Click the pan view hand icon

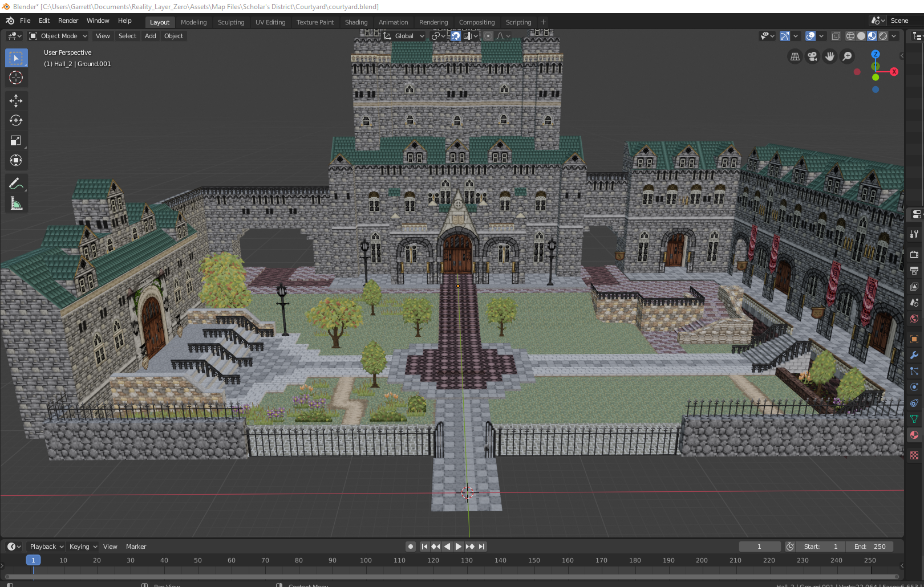pyautogui.click(x=830, y=56)
